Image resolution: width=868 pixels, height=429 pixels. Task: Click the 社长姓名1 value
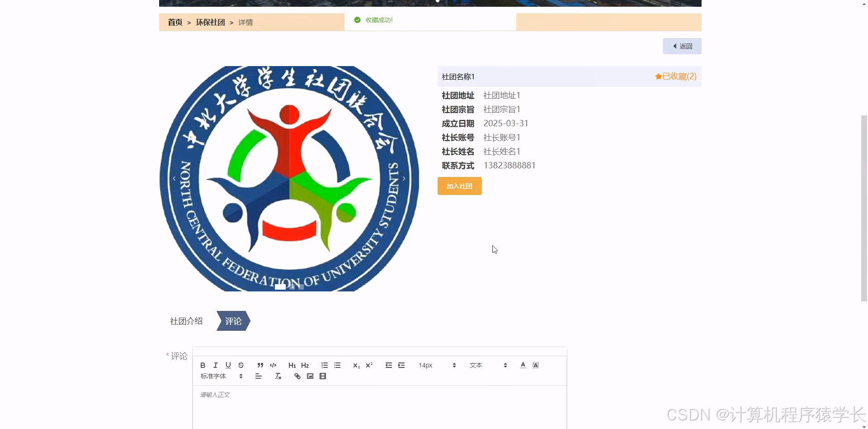coord(502,151)
